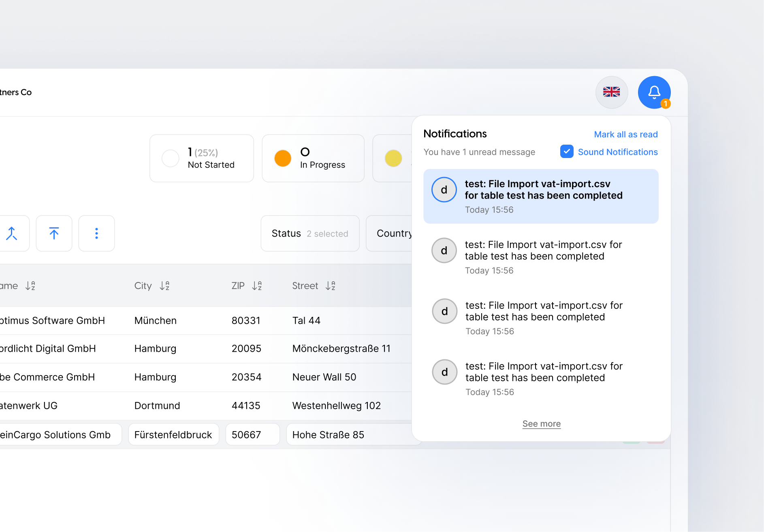Click the export/upload icon
This screenshot has width=764, height=532.
54,233
